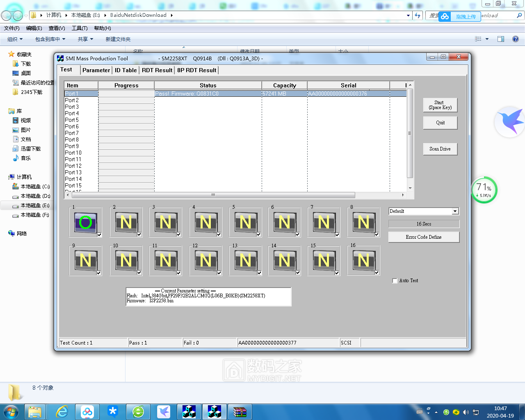Viewport: 525px width, 420px height.
Task: Toggle the port 1 enable checkbox
Action: click(x=100, y=235)
